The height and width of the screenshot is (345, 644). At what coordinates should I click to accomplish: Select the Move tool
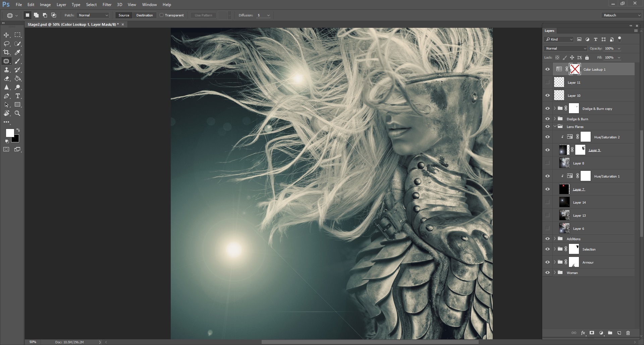[x=6, y=35]
